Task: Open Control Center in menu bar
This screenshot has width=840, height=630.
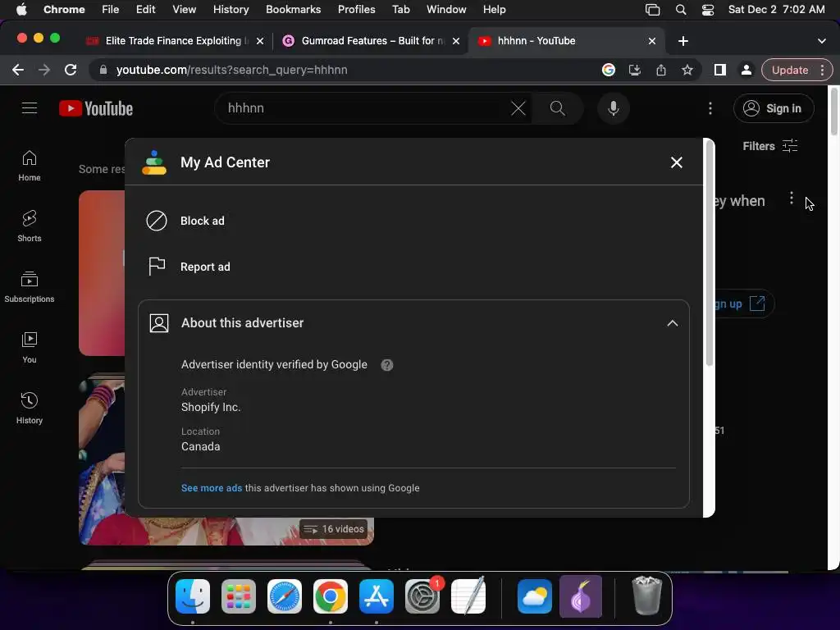Action: click(708, 10)
